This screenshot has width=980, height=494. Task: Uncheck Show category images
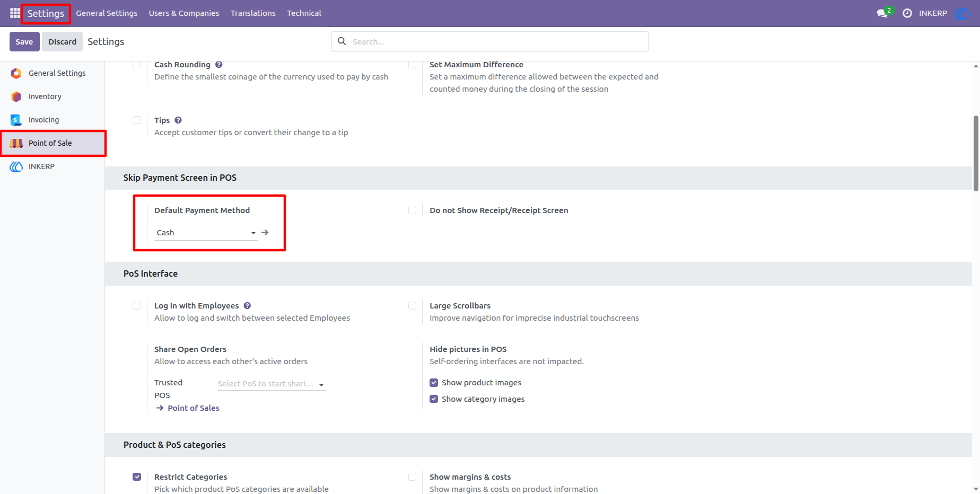[434, 399]
